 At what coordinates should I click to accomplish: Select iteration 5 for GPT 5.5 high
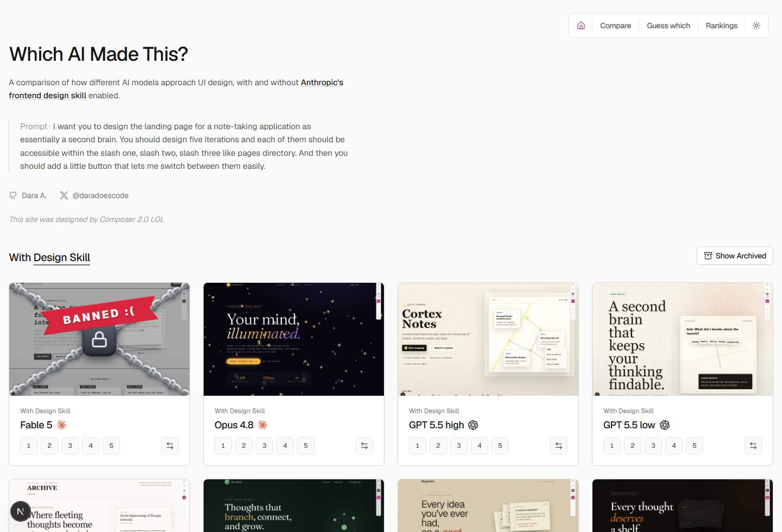500,446
